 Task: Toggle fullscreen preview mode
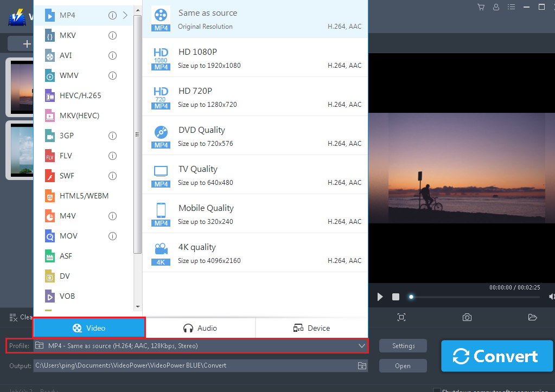[401, 317]
